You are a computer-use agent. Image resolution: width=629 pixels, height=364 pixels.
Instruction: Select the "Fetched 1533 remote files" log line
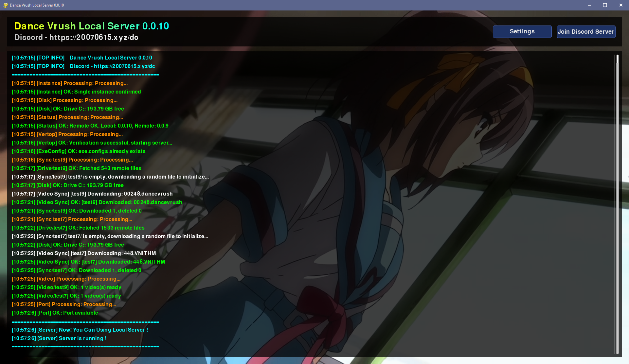[x=78, y=228]
